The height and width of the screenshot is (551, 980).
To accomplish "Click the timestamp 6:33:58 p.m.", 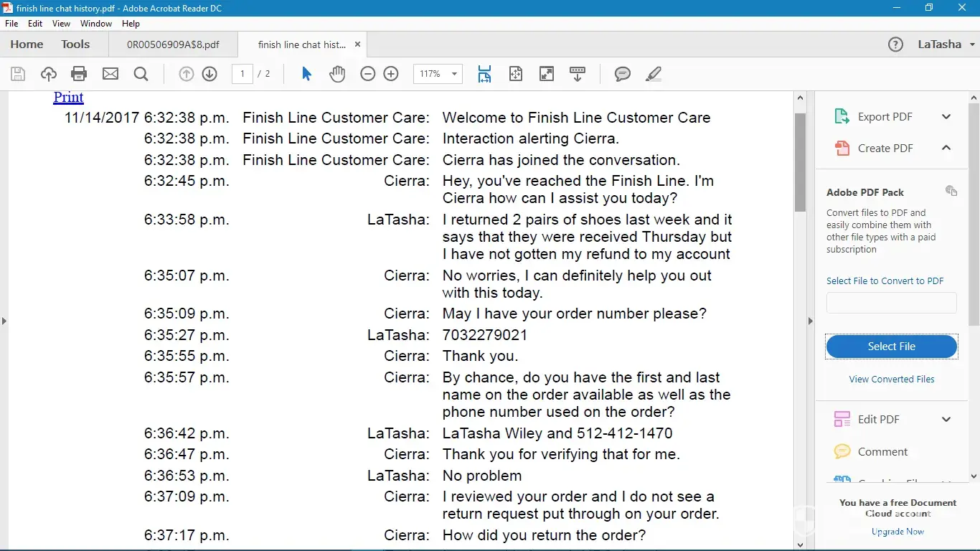I will [x=187, y=220].
